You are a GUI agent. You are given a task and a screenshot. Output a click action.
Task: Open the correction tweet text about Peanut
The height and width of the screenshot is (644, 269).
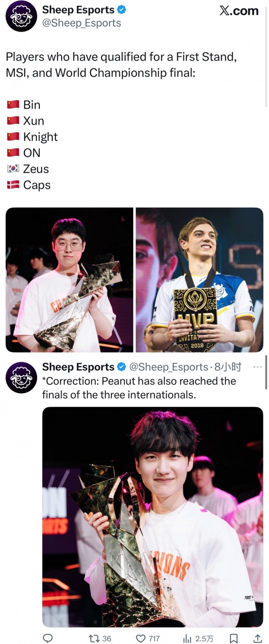click(x=139, y=388)
